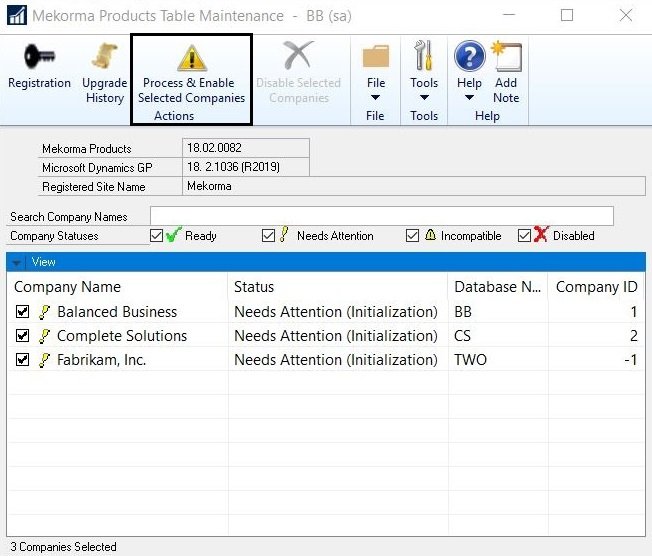Click the File folder icon

point(375,56)
